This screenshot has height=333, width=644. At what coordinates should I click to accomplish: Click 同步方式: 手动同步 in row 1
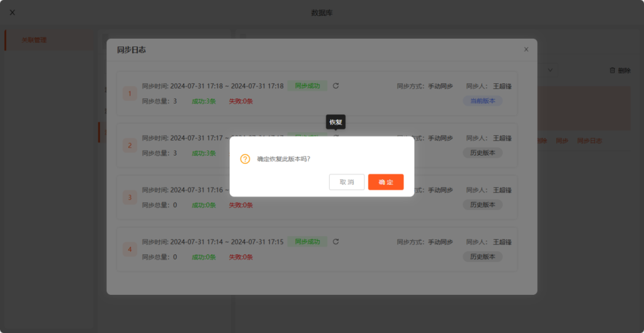click(x=425, y=86)
